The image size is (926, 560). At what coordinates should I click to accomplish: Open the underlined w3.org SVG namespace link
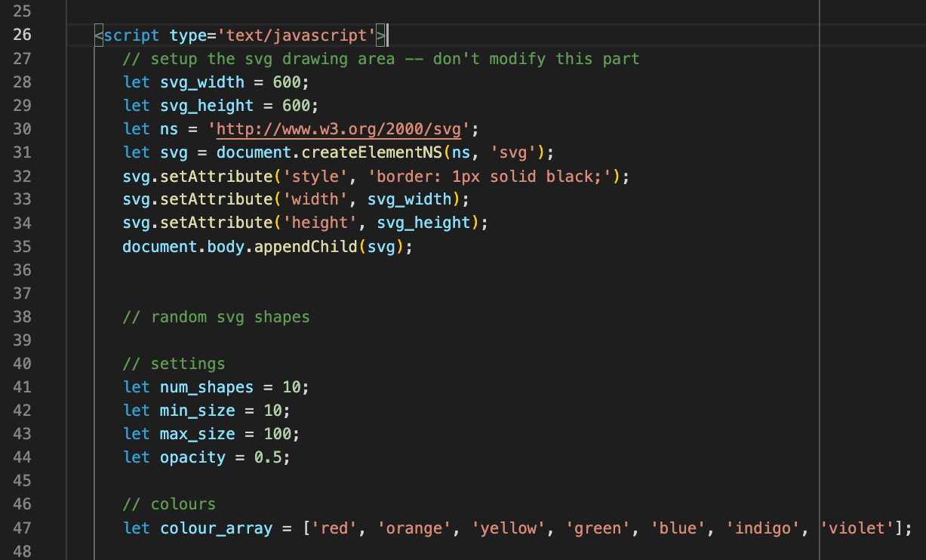338,128
